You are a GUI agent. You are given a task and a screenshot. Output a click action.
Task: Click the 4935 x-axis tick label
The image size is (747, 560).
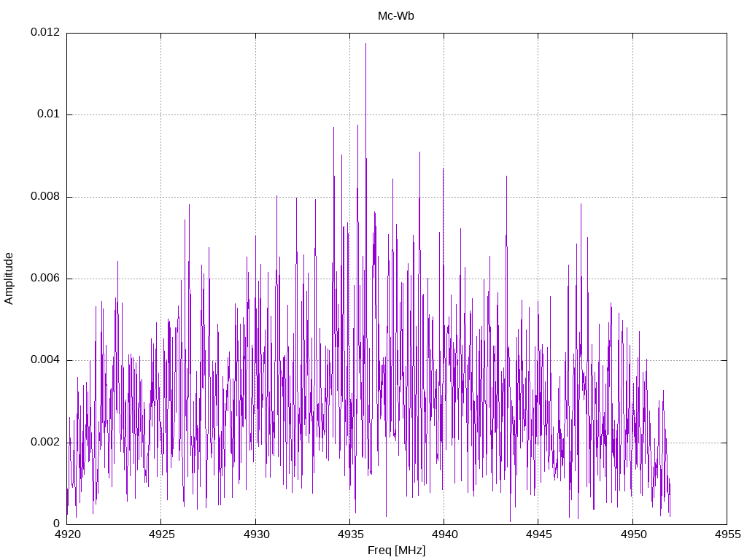point(350,534)
